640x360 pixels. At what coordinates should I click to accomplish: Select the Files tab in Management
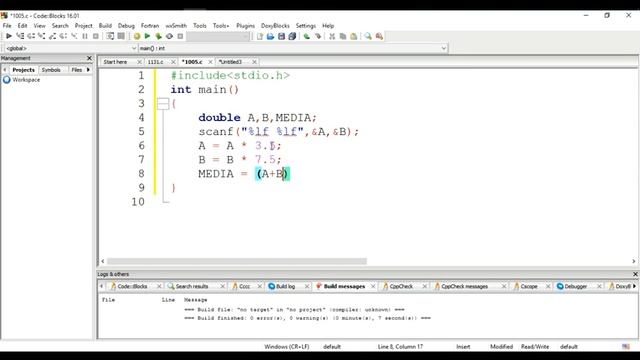[x=77, y=70]
